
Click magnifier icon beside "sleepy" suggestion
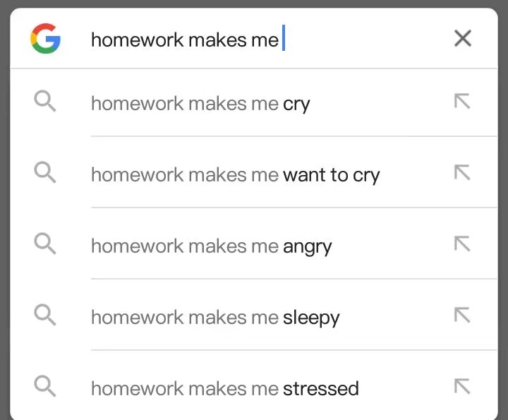(45, 316)
